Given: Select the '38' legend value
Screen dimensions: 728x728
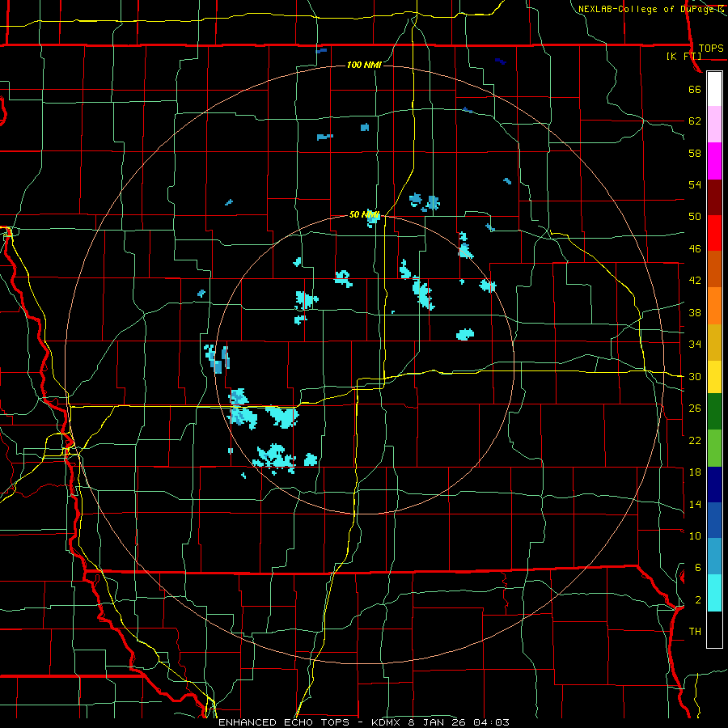Looking at the screenshot, I should click(x=695, y=312).
